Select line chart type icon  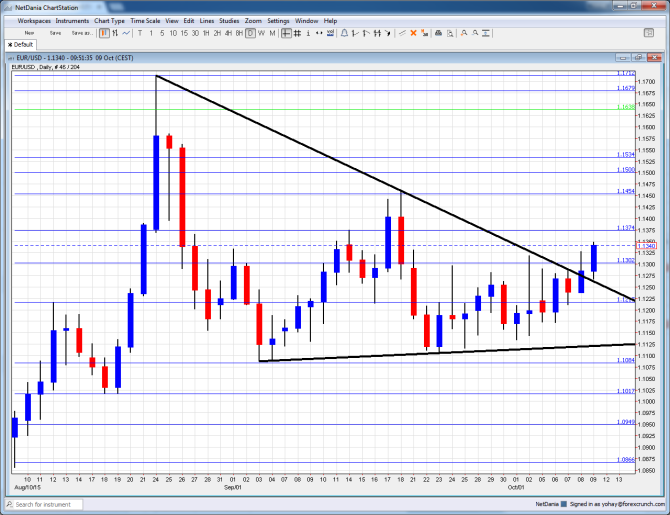(126, 33)
